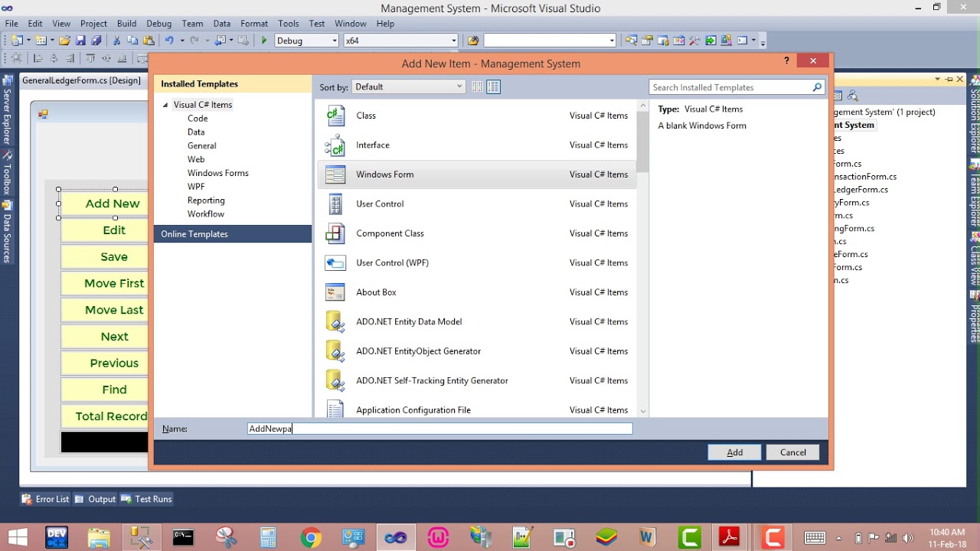The image size is (980, 551).
Task: Select the Application Configuration File template
Action: coord(476,409)
